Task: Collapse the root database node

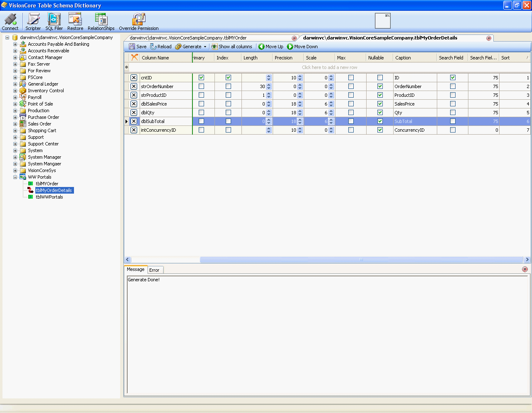Action: pyautogui.click(x=7, y=37)
